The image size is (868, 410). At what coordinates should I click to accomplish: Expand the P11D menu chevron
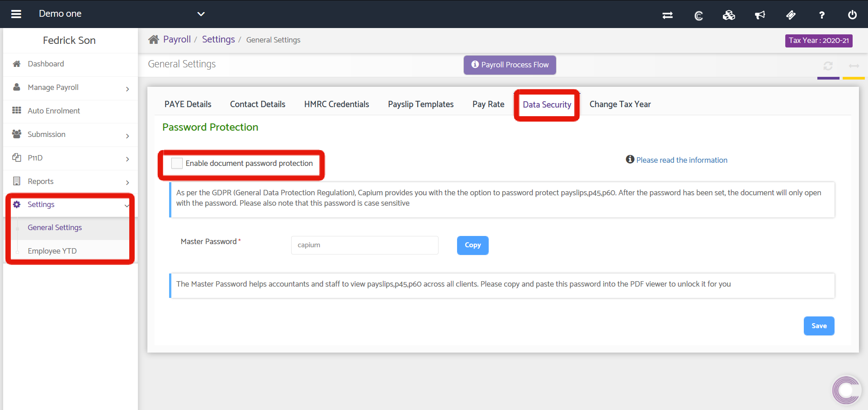127,159
